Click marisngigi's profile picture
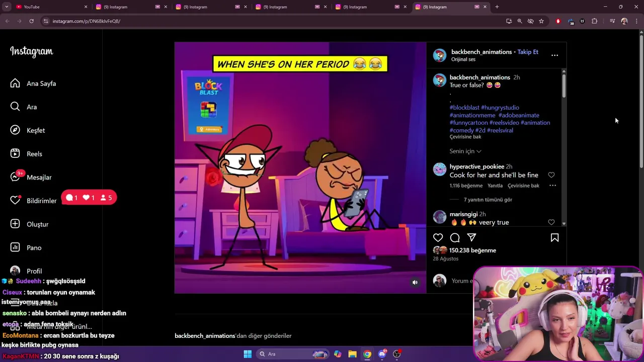This screenshot has width=644, height=362. pos(440,217)
